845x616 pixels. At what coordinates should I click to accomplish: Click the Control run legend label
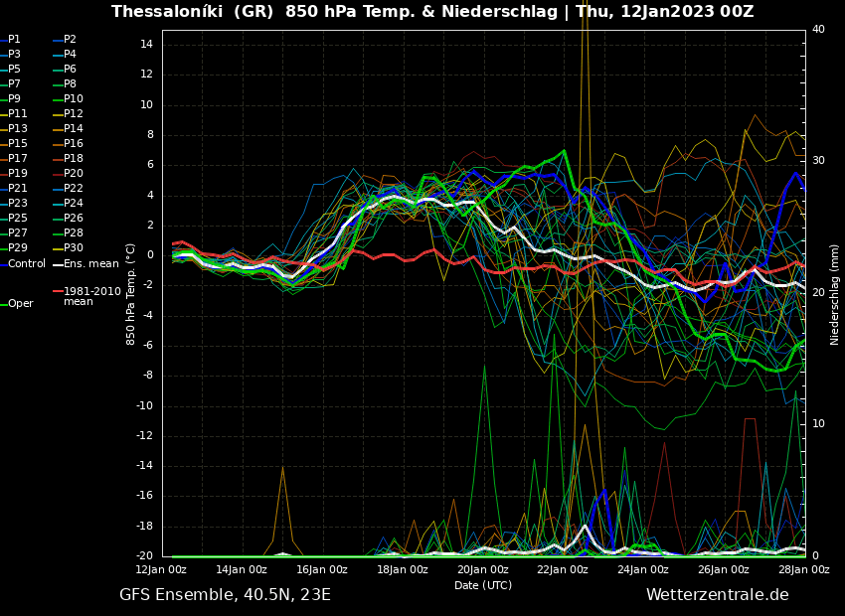click(27, 264)
